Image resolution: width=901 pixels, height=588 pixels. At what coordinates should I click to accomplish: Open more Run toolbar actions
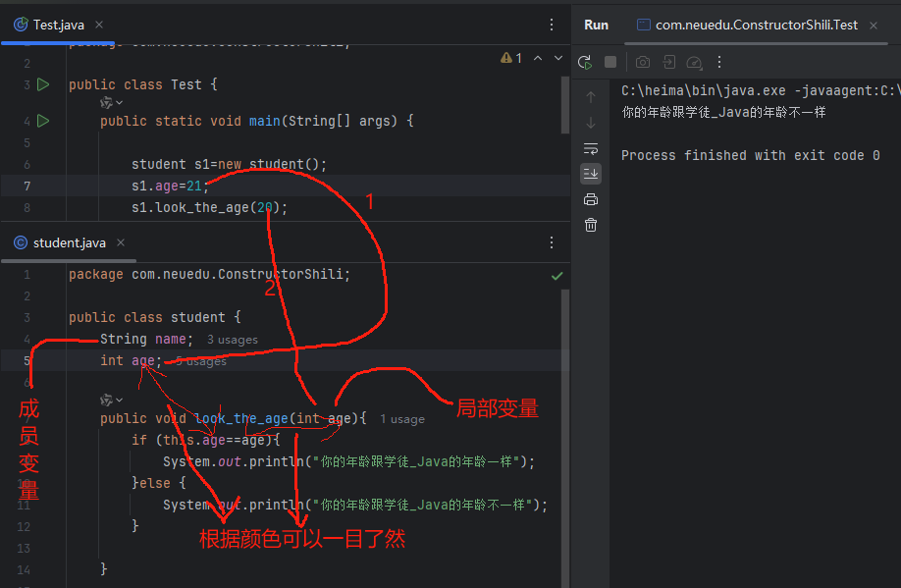(x=719, y=62)
